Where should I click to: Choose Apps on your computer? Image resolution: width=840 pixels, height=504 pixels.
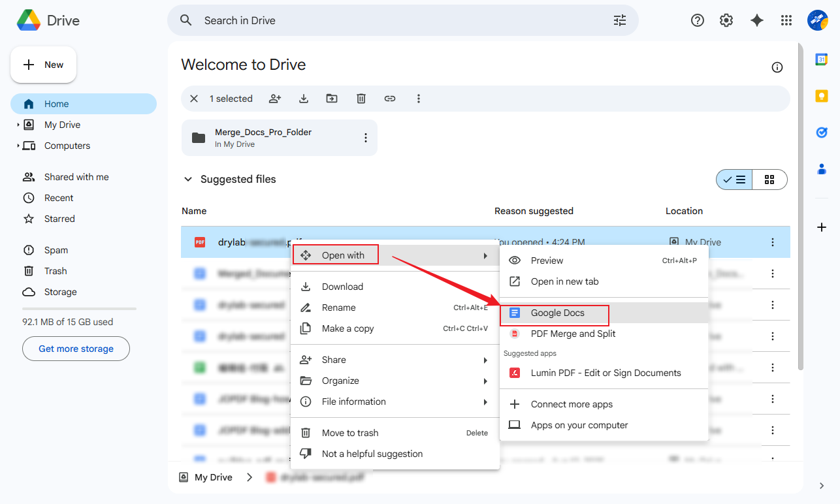click(x=604, y=425)
